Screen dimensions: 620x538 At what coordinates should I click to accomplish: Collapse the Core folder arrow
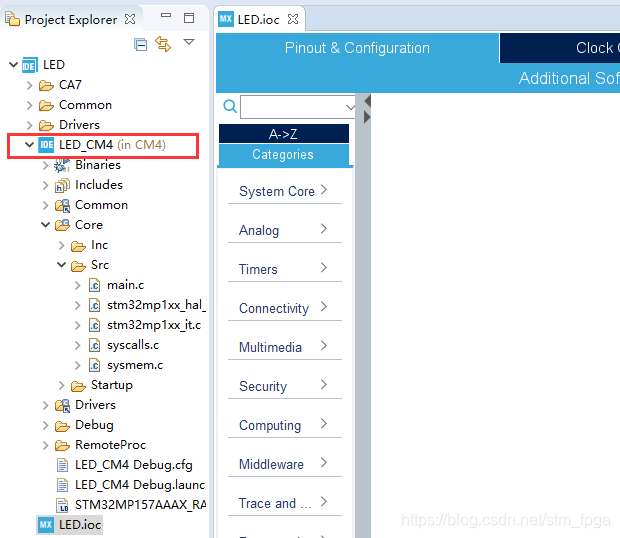click(x=45, y=225)
